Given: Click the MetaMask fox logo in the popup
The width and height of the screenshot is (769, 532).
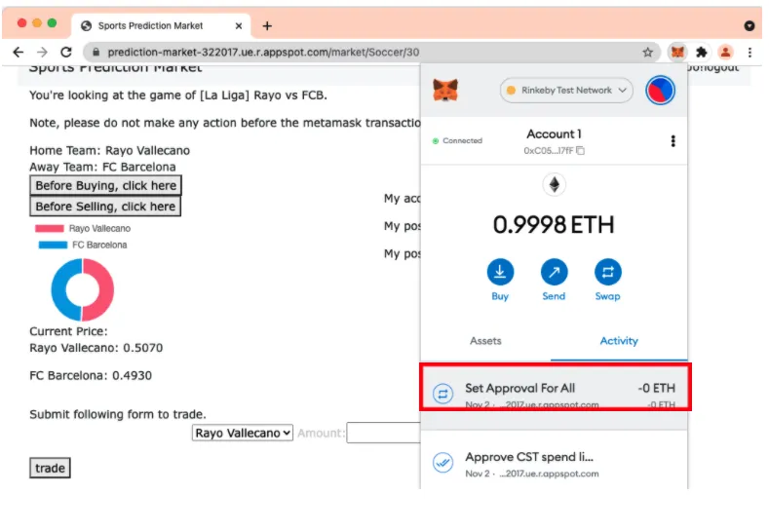Looking at the screenshot, I should [x=445, y=91].
